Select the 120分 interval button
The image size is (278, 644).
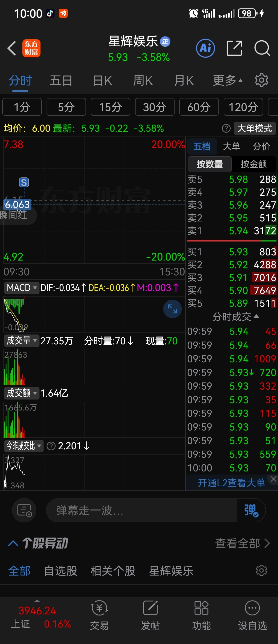pos(243,107)
